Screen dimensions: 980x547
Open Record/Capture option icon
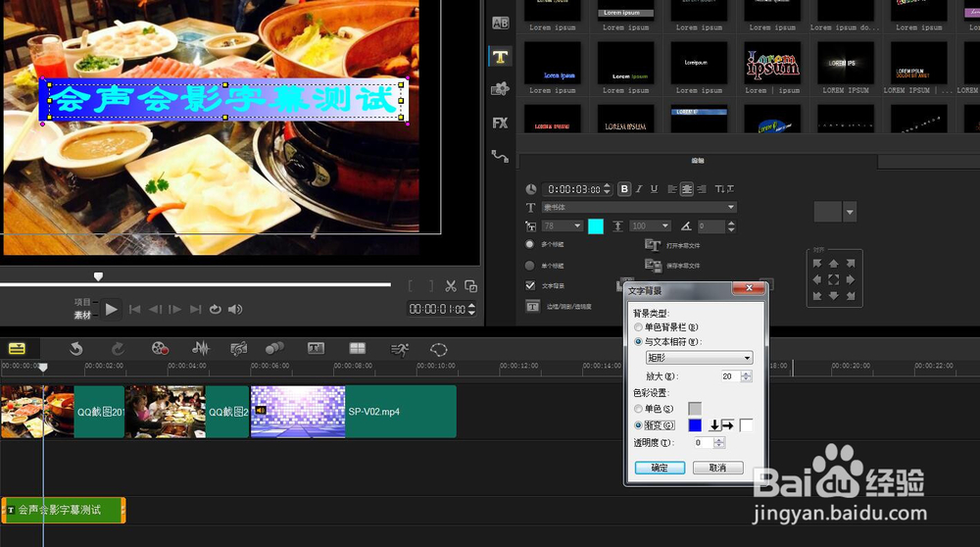click(160, 349)
